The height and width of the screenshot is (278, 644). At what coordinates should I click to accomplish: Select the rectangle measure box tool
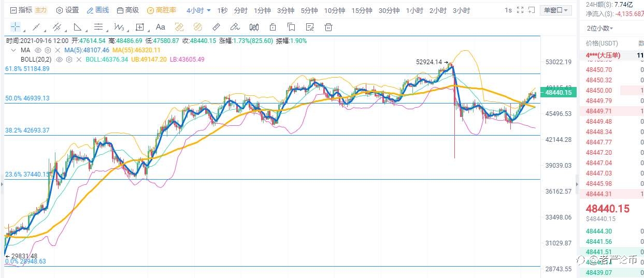click(x=140, y=27)
